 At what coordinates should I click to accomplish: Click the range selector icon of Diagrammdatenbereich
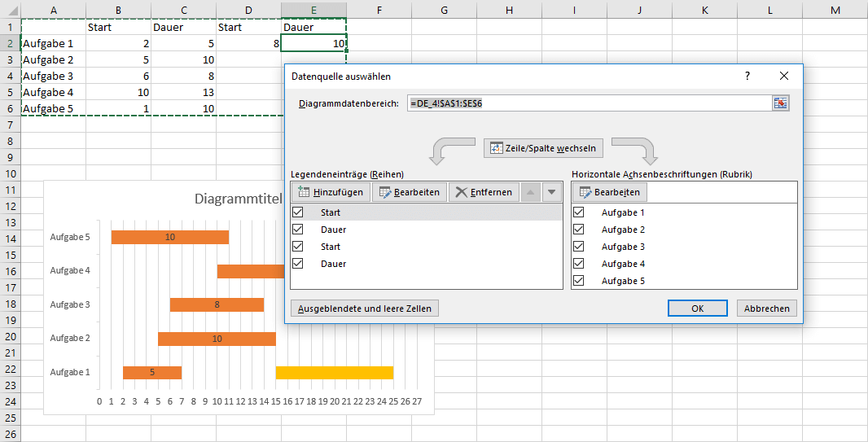[781, 103]
